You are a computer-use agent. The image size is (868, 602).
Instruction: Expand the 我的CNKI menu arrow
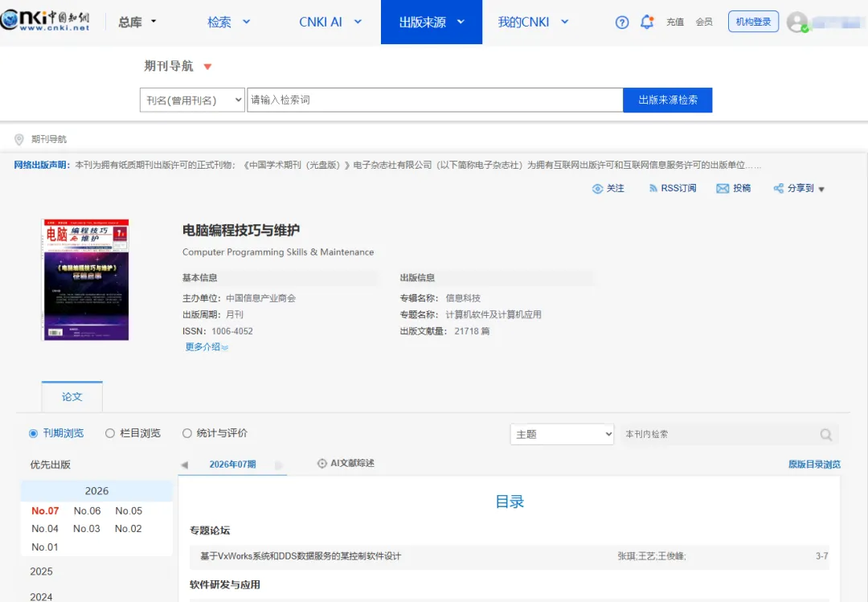565,22
